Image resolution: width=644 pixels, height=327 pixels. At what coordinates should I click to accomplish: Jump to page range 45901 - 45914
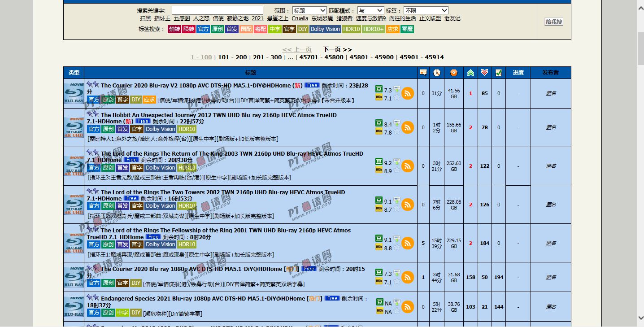click(x=422, y=57)
